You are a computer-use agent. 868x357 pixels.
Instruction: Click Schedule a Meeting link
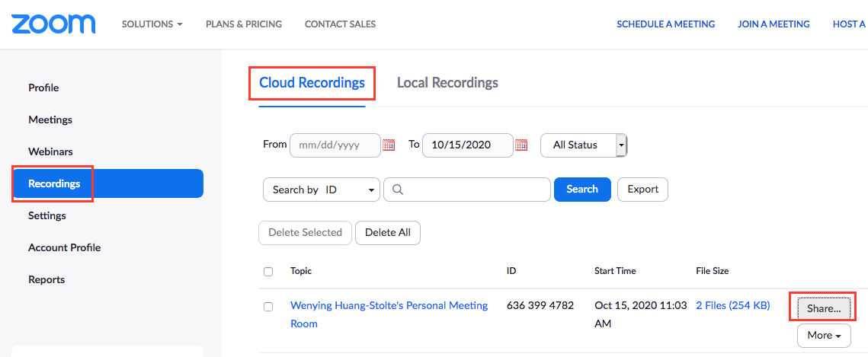tap(666, 24)
